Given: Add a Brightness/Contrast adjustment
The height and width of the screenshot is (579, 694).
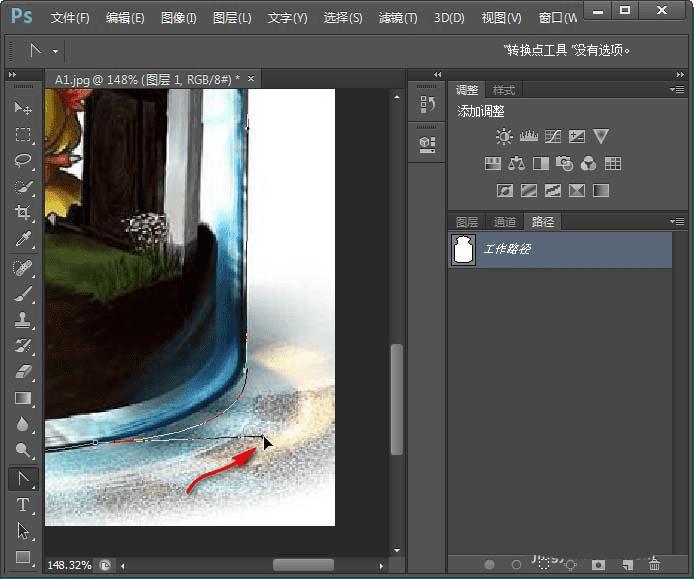Looking at the screenshot, I should pos(503,137).
